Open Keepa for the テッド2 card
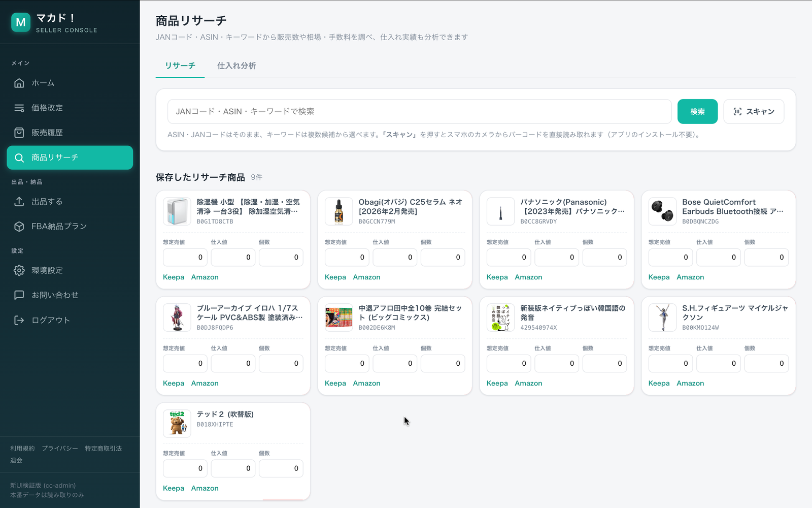The image size is (812, 508). click(174, 488)
